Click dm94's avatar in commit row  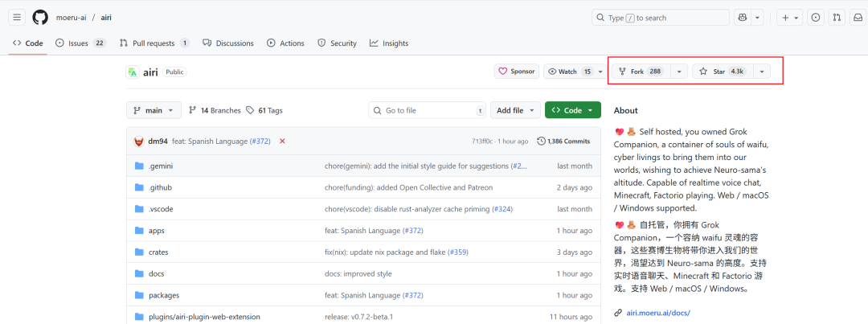[x=139, y=141]
